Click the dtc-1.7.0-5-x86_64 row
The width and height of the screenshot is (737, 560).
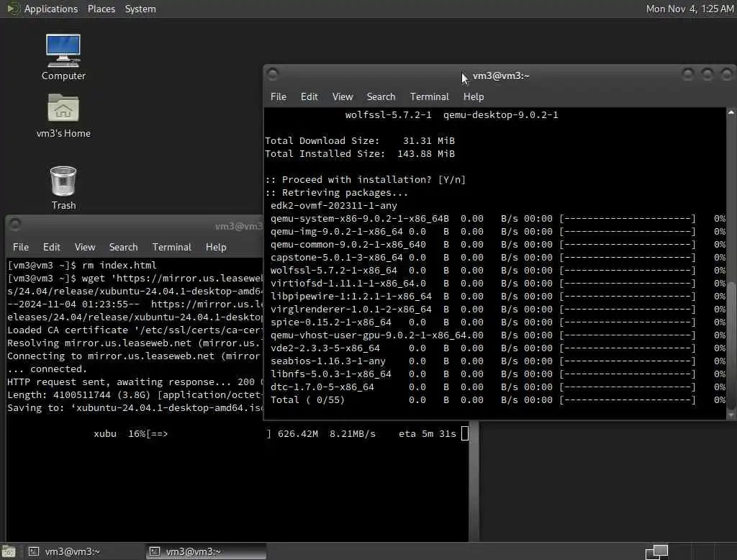(x=498, y=387)
